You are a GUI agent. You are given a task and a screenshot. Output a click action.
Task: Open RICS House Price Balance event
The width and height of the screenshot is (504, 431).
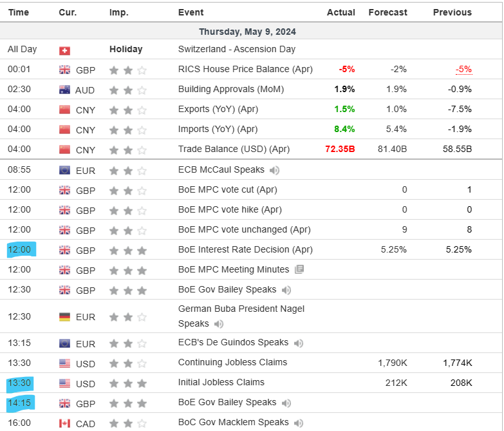(x=245, y=69)
